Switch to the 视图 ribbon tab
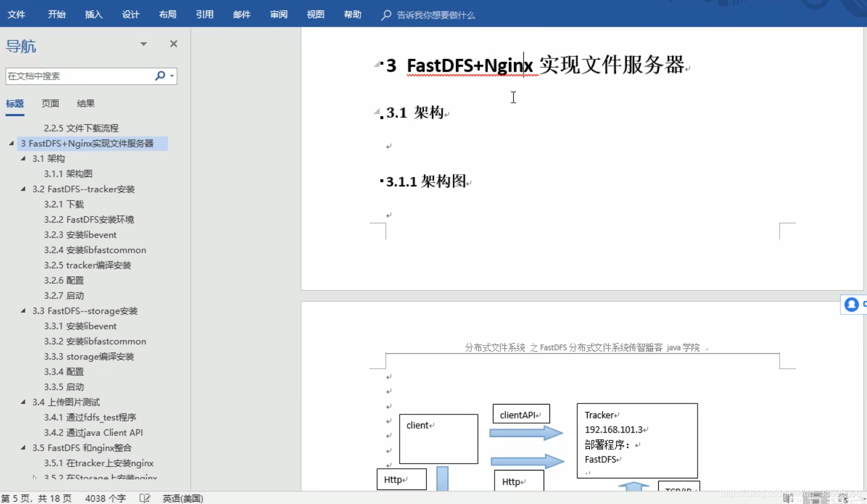 (x=316, y=14)
